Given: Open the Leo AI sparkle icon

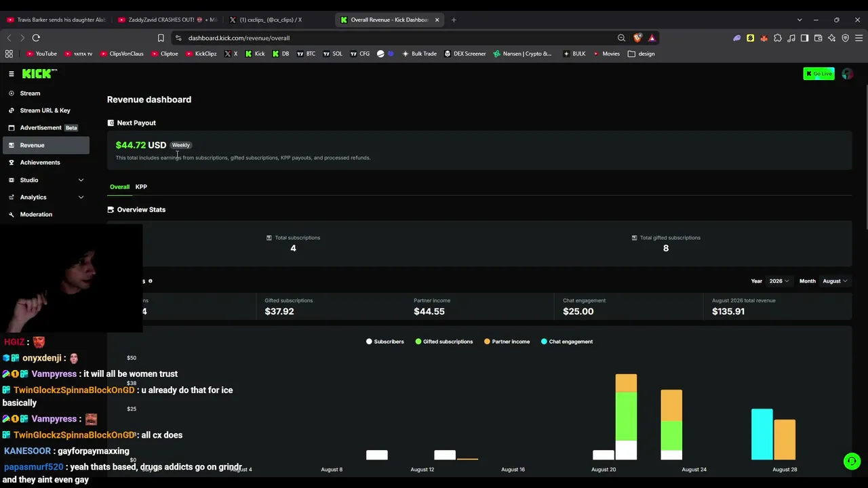Looking at the screenshot, I should 831,38.
